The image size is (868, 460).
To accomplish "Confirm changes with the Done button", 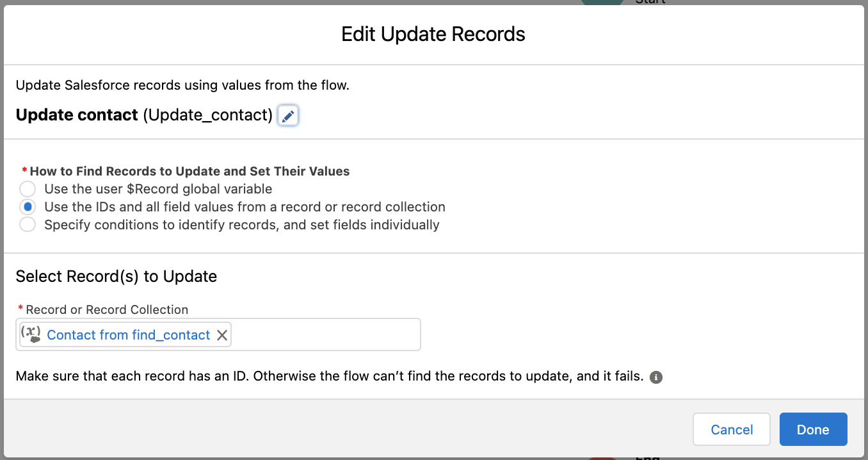I will pyautogui.click(x=813, y=429).
